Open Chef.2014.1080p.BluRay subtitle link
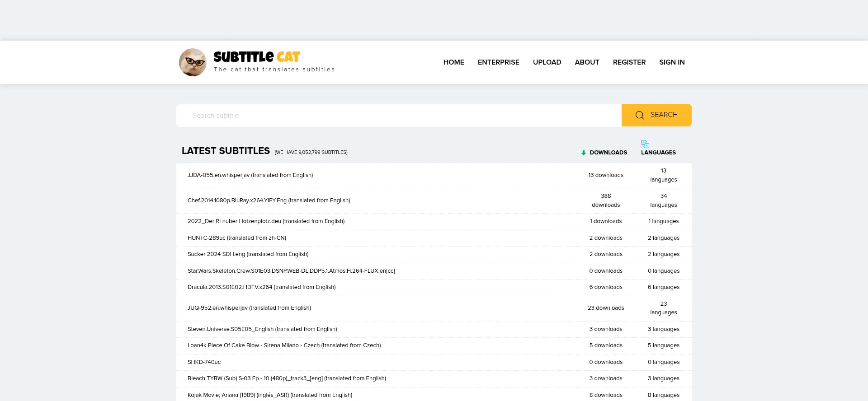This screenshot has height=401, width=868. coord(269,200)
